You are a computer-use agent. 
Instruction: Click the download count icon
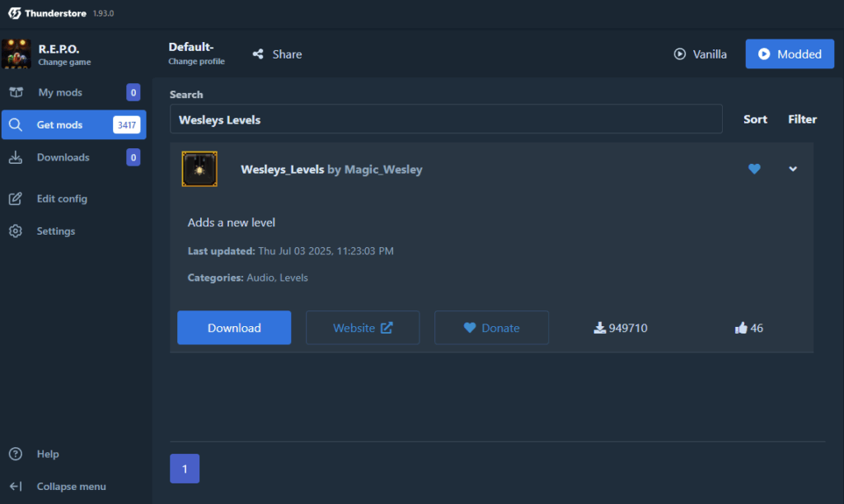pyautogui.click(x=600, y=328)
